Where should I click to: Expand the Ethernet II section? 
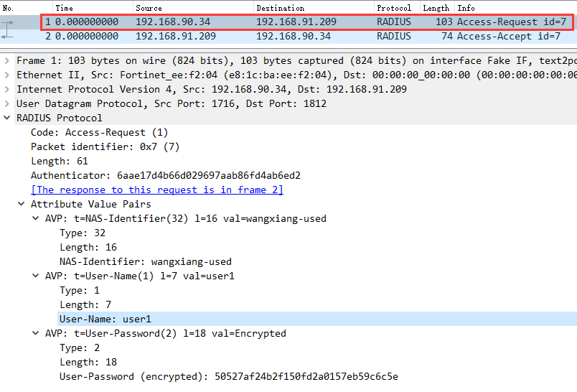[7, 75]
